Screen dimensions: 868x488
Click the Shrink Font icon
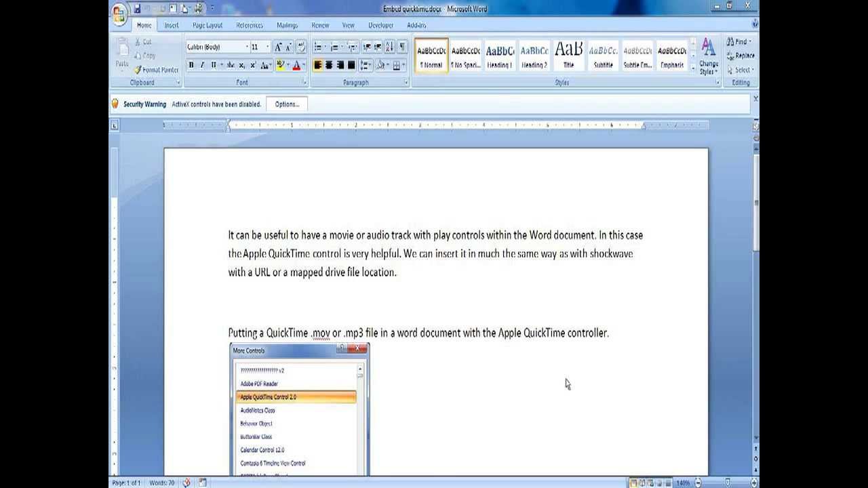click(x=288, y=47)
